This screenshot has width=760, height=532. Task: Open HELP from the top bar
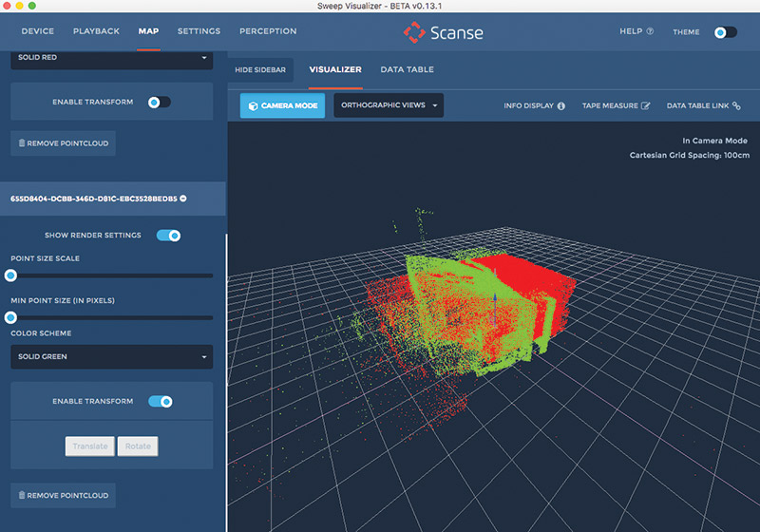click(636, 31)
